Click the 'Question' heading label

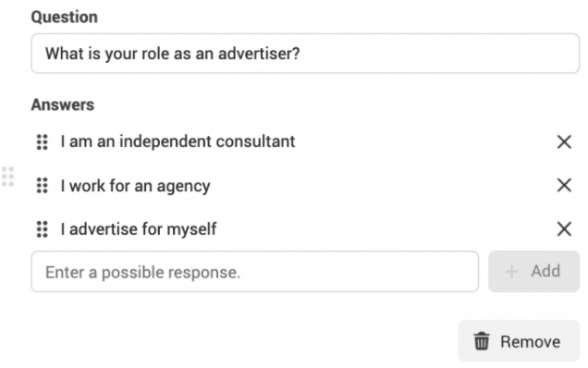(64, 18)
